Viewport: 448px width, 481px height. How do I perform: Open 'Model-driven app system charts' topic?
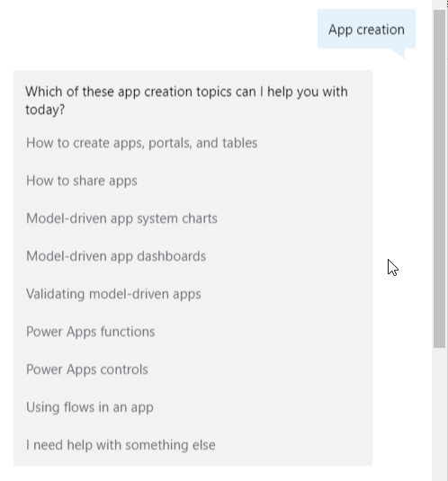pyautogui.click(x=121, y=218)
